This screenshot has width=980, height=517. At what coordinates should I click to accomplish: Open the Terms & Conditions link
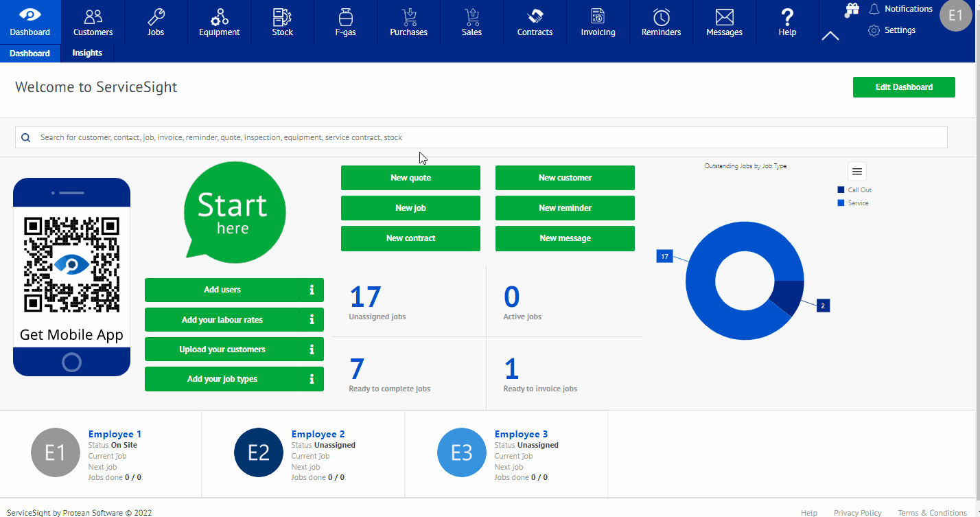coord(932,513)
